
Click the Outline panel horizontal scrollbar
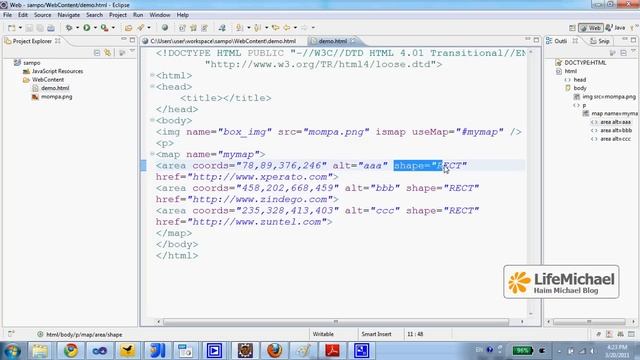click(589, 322)
